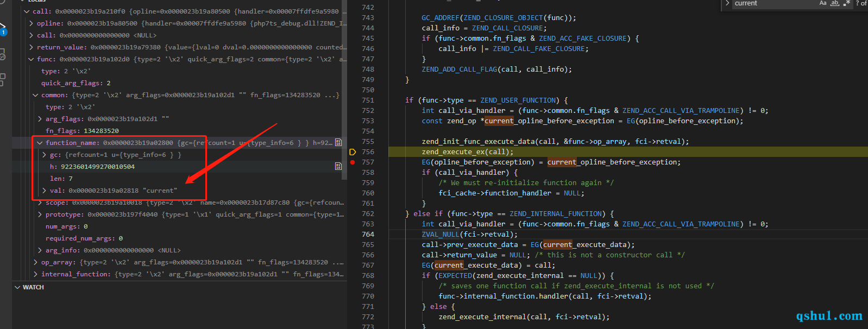This screenshot has width=868, height=329.
Task: Toggle Match Case in find widget
Action: pyautogui.click(x=823, y=3)
